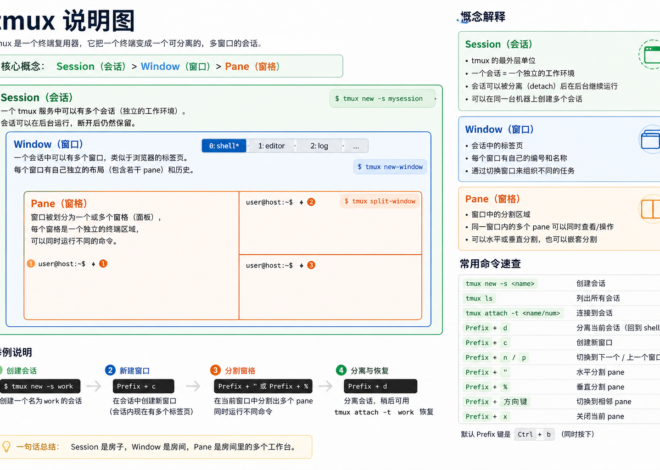Click the split Pane icon in the concept card
The height and width of the screenshot is (470, 660).
651,209
